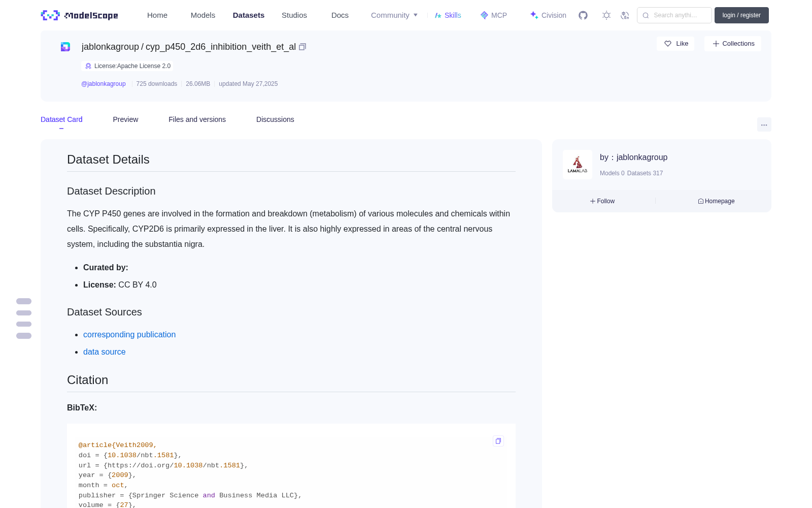Like this dataset

pyautogui.click(x=676, y=44)
